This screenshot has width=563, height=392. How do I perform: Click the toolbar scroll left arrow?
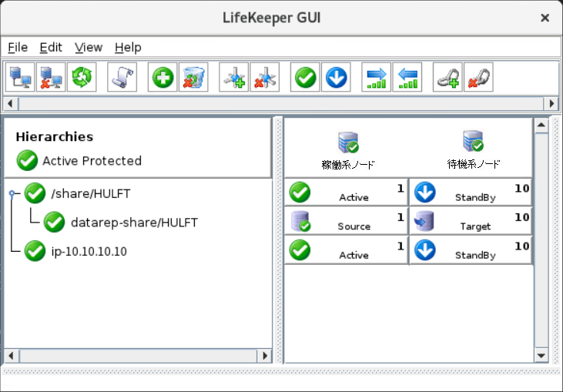pos(10,104)
